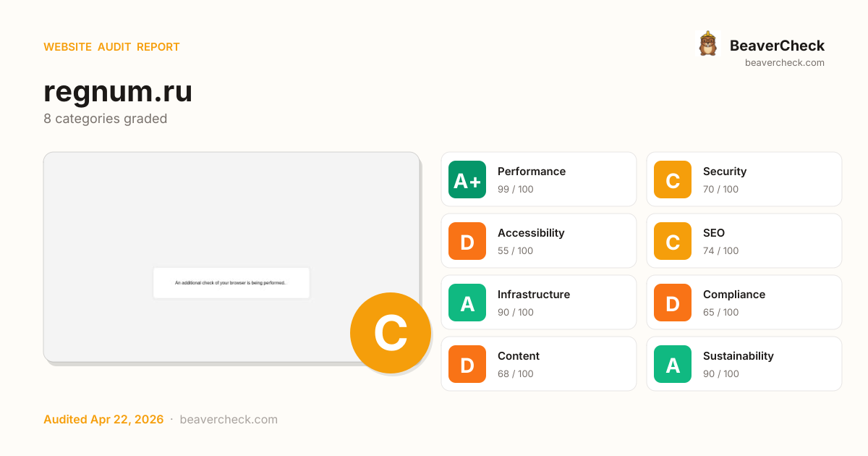Click the BeaverCheck beaver mascot logo
This screenshot has height=456, width=868.
[x=707, y=44]
